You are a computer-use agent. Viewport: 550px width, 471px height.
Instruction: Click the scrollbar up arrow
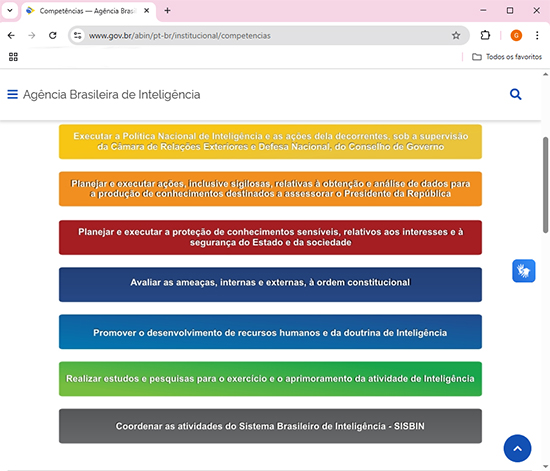(545, 74)
